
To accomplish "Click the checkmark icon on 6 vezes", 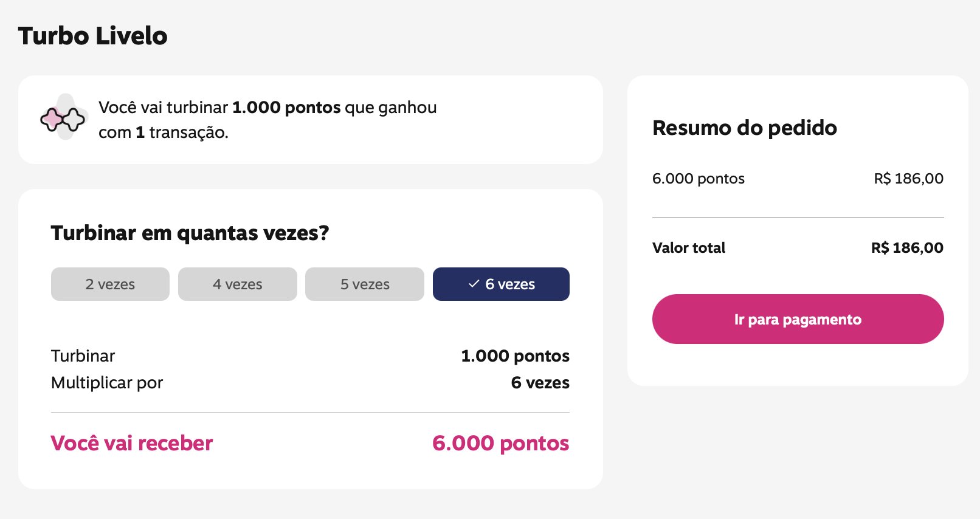I will pos(474,284).
